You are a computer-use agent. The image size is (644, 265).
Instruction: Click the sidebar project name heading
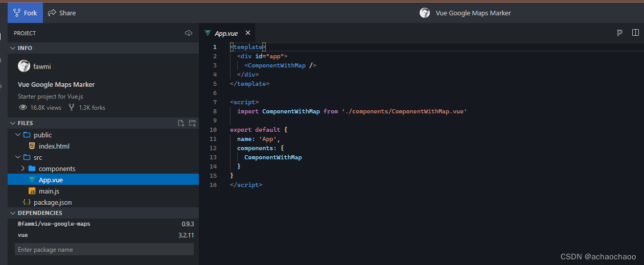pyautogui.click(x=56, y=84)
